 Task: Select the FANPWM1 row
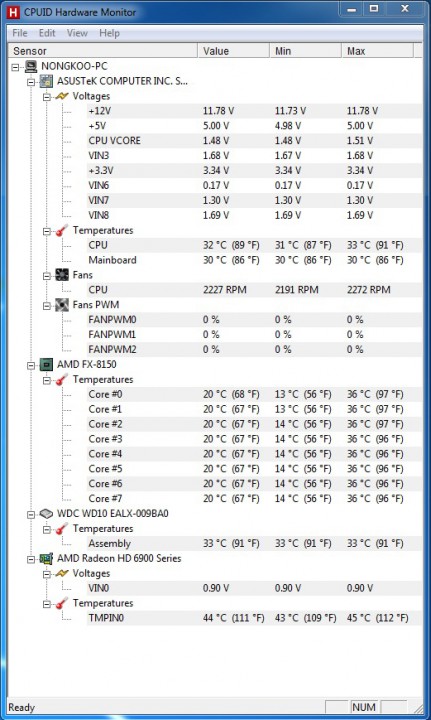pos(255,334)
